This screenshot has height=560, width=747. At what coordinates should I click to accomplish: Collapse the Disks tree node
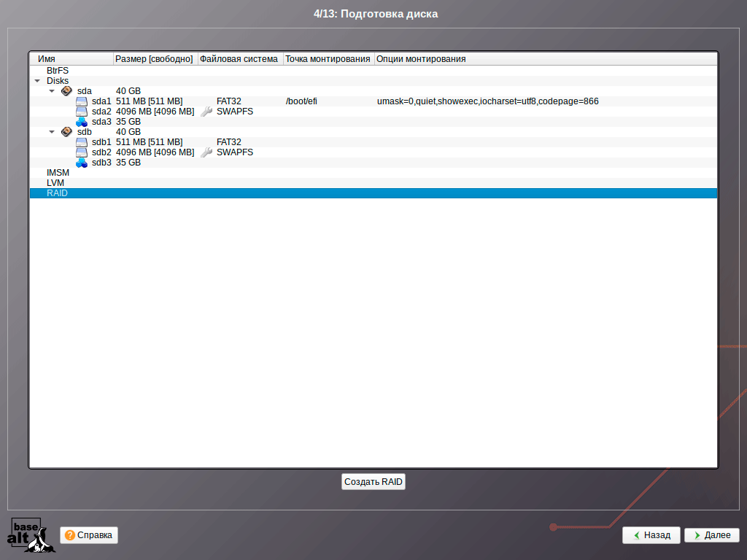point(37,81)
